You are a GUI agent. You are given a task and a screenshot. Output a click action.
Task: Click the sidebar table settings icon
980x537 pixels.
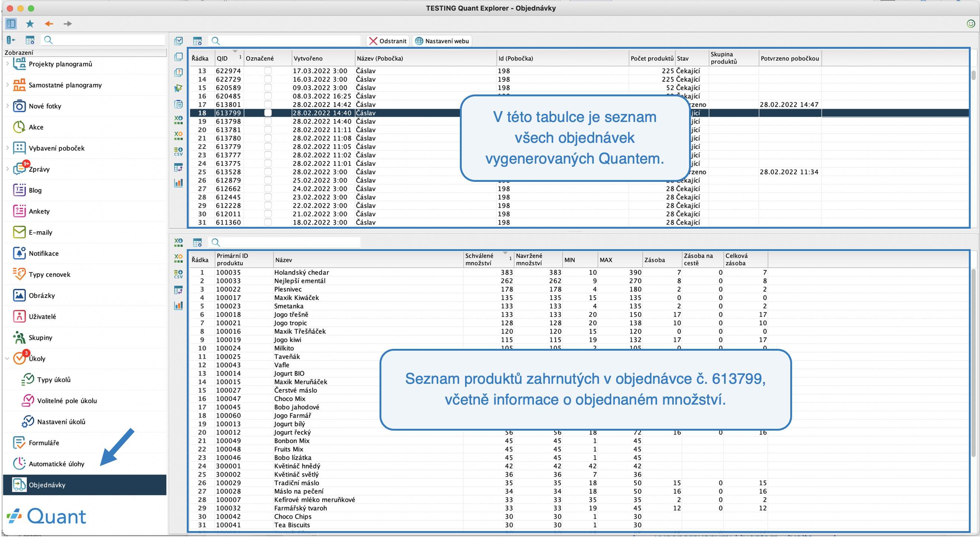click(x=30, y=40)
